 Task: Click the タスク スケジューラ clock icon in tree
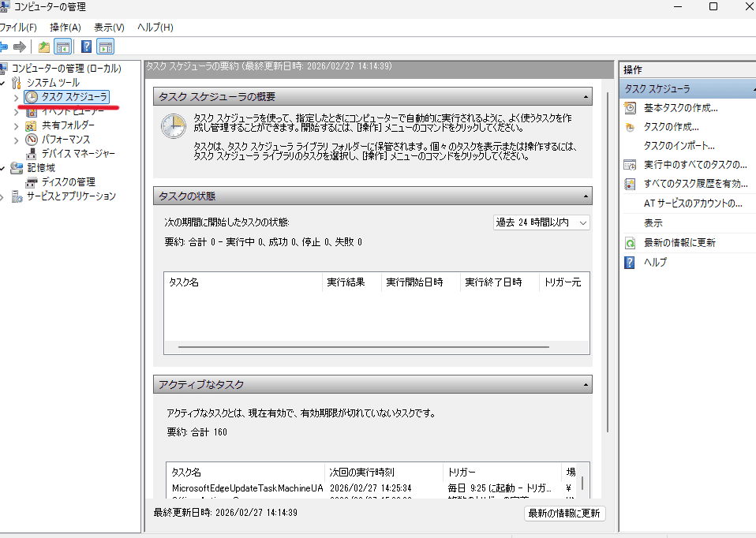click(x=32, y=97)
